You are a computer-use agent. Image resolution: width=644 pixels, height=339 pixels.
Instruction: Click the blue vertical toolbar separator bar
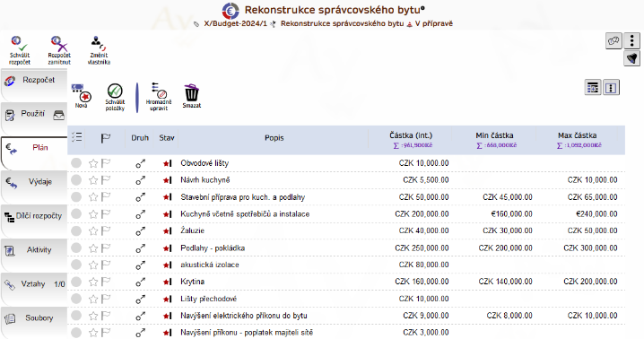point(137,98)
